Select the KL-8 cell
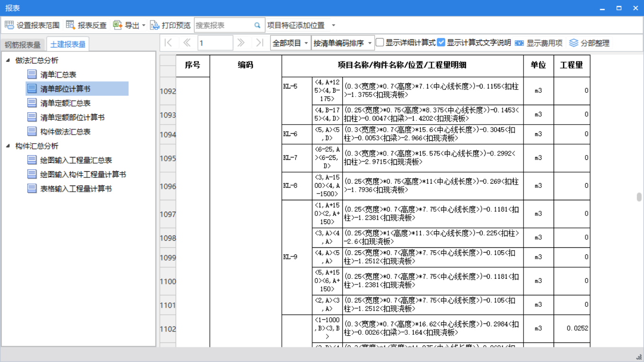644x362 pixels. 297,186
